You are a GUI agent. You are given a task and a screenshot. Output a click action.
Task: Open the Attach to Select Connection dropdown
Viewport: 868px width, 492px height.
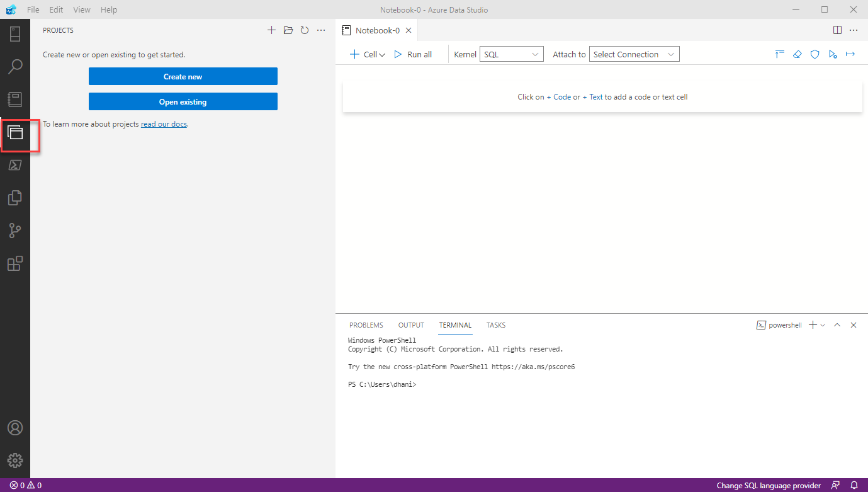tap(634, 54)
